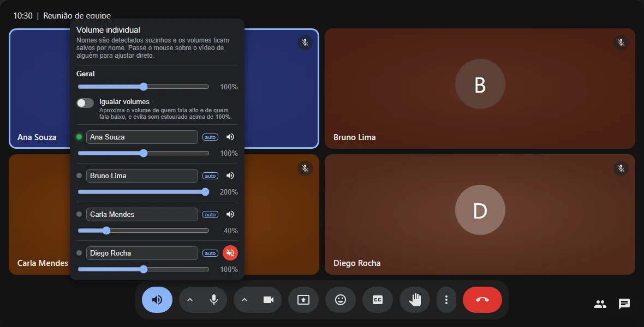Screen dimensions: 644x327
Task: Open the more options menu
Action: [446, 300]
